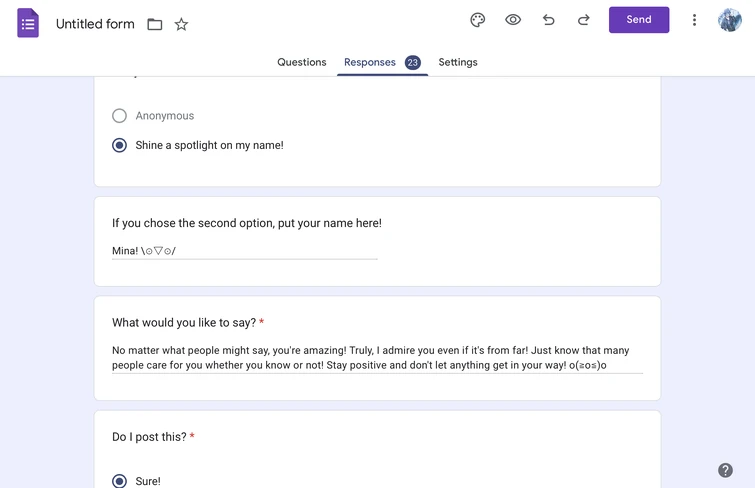Open the three-dot more options menu
The image size is (755, 488).
pos(694,20)
